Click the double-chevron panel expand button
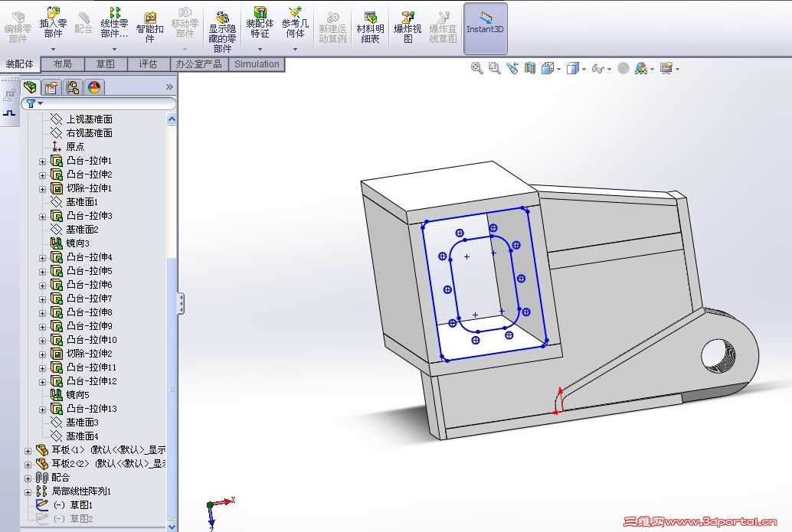Screen dimensions: 792x532 pos(169,86)
